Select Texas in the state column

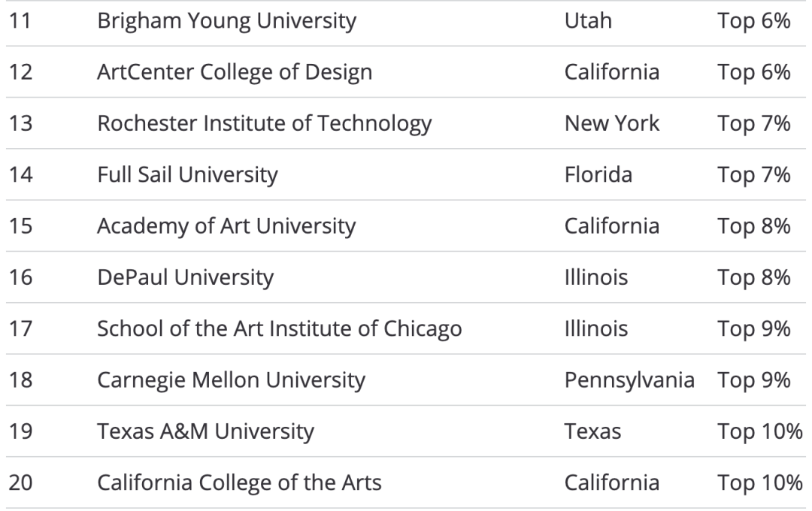(x=592, y=432)
